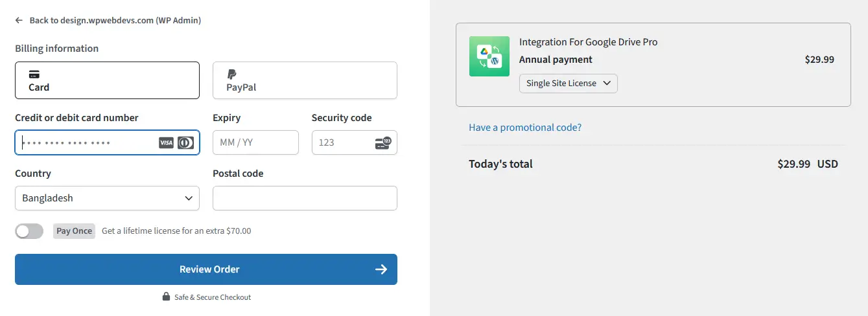Click the Google Drive Pro product thumbnail
The image size is (868, 316).
coord(489,56)
